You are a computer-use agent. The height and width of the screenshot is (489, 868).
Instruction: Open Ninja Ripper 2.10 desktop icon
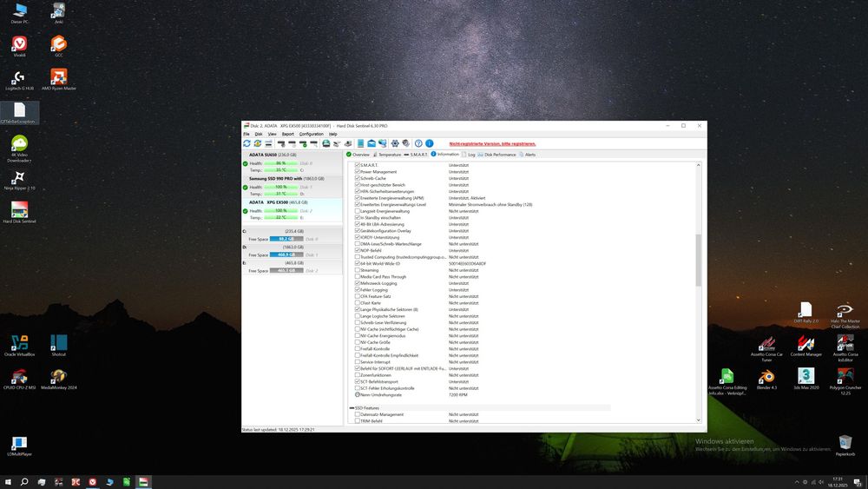19,180
